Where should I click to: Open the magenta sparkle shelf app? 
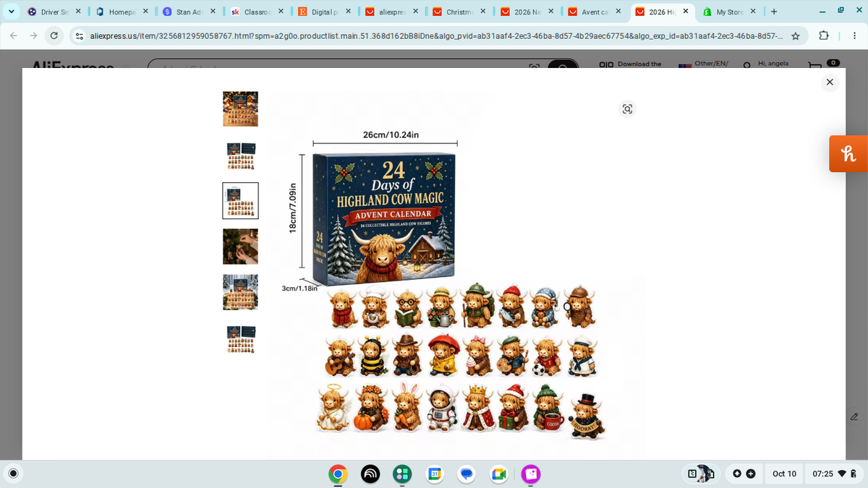point(532,474)
